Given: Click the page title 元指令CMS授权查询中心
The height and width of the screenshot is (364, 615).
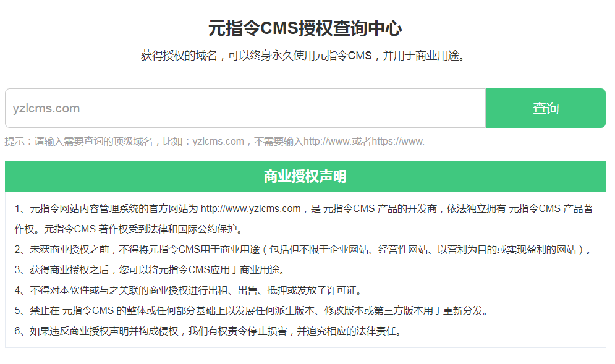Looking at the screenshot, I should click(305, 28).
